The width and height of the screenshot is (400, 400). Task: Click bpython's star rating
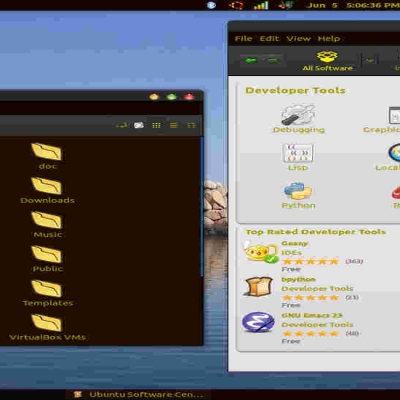point(310,297)
